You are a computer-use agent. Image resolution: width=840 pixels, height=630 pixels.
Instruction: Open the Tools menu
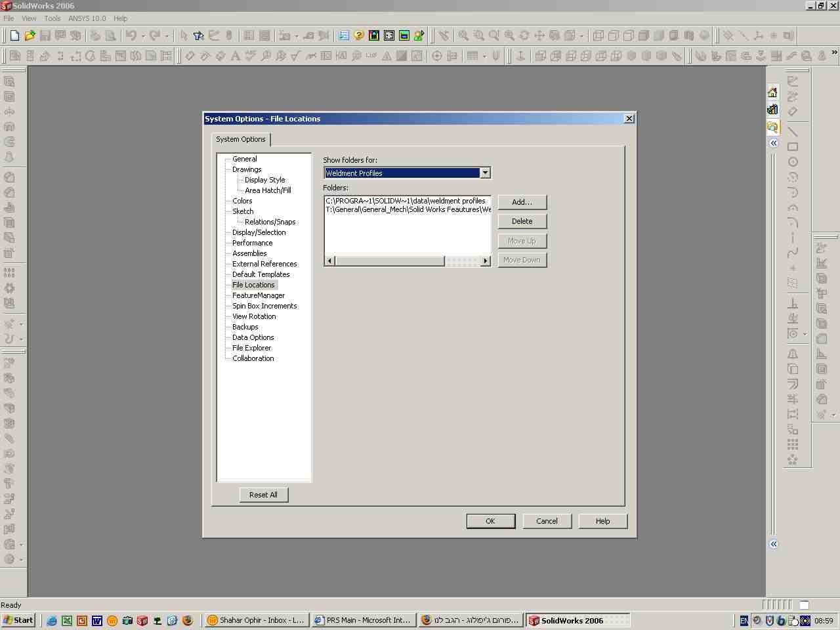pos(52,18)
